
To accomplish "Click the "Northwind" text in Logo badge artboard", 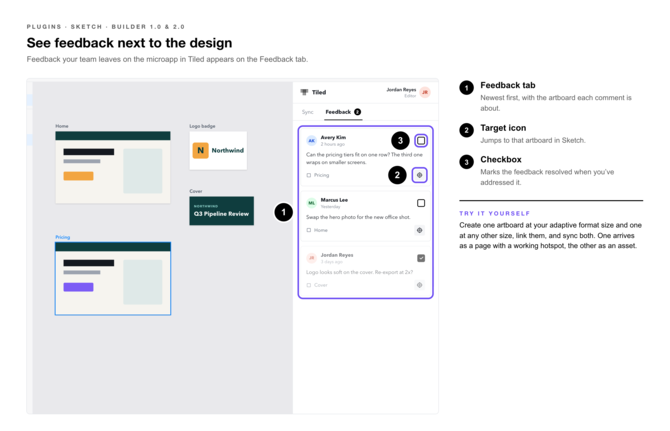I will [x=228, y=150].
